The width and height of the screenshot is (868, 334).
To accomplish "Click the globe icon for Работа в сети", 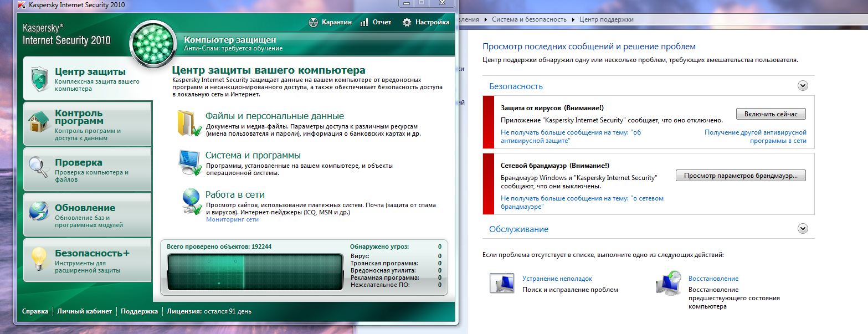I will [x=191, y=202].
